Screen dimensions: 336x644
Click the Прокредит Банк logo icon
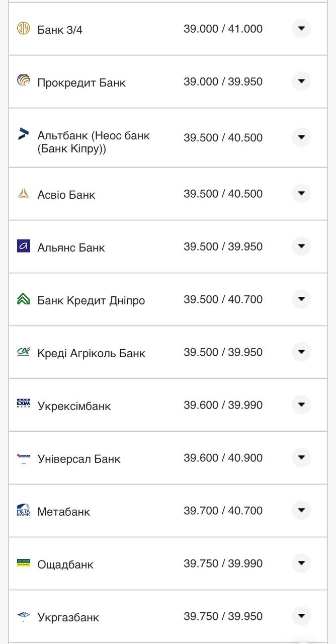[24, 80]
